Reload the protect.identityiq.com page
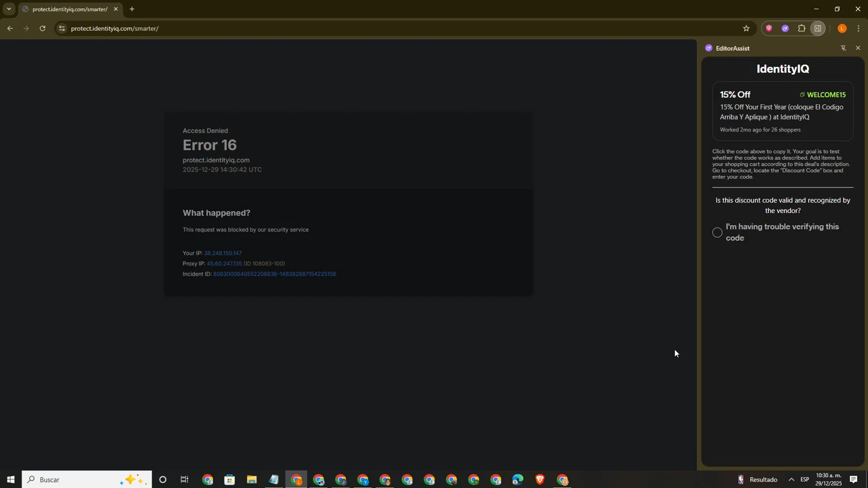Image resolution: width=868 pixels, height=488 pixels. (x=43, y=28)
